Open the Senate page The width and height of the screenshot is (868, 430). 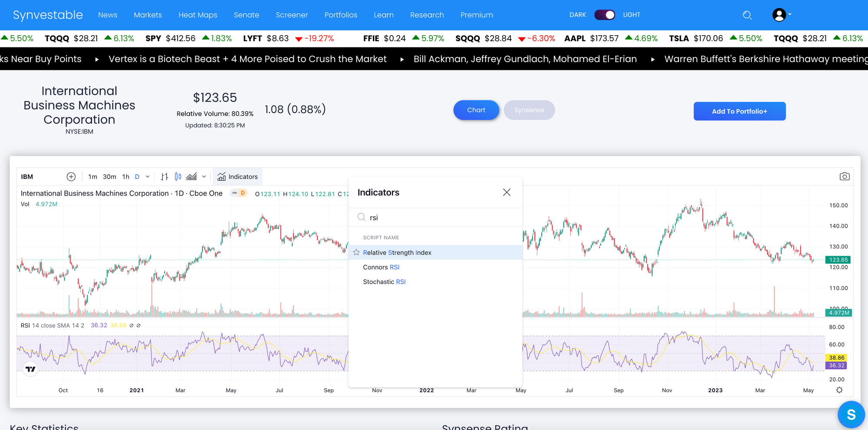click(x=247, y=15)
